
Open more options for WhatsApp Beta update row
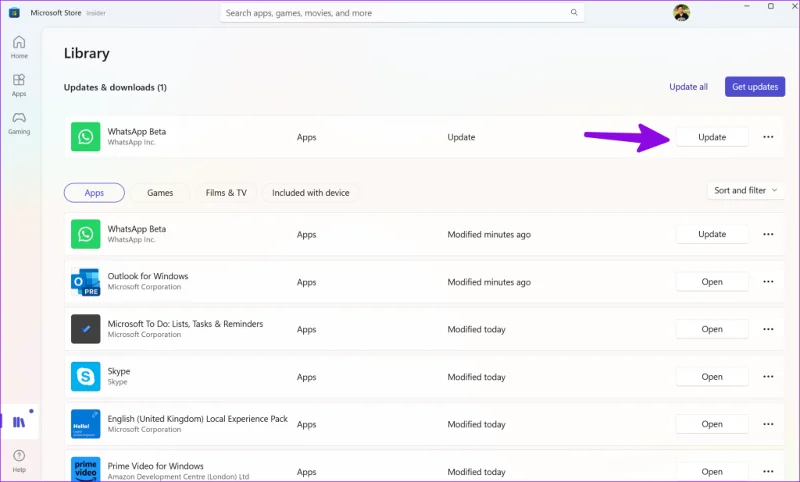(768, 137)
